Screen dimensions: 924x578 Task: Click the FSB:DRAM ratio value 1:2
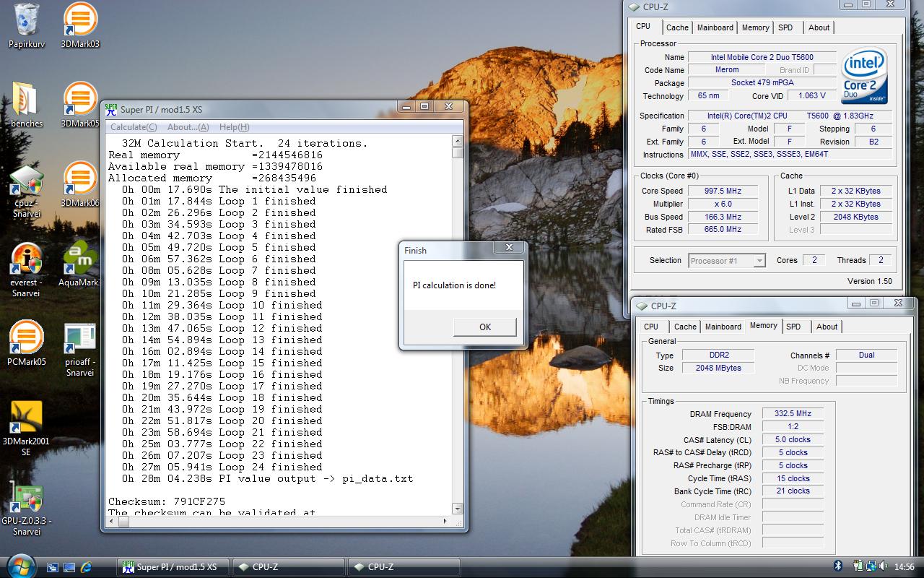793,427
